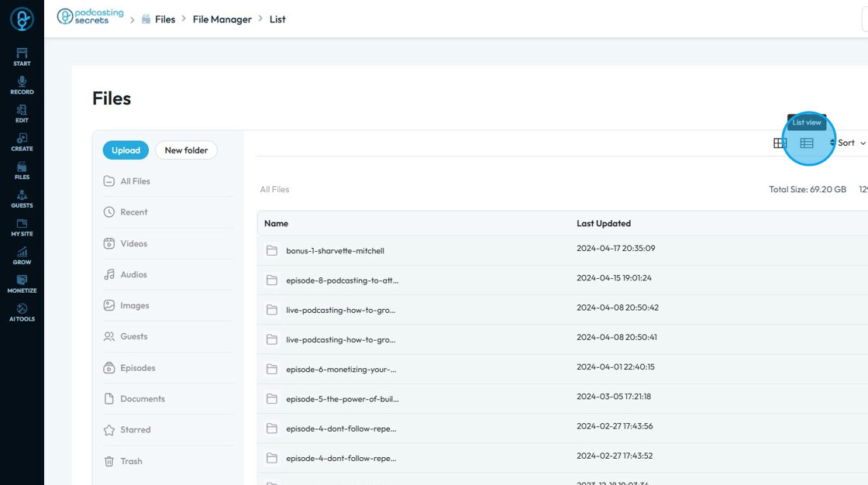
Task: Open folder bonus-1-sharvette-mitchell
Action: tap(335, 251)
